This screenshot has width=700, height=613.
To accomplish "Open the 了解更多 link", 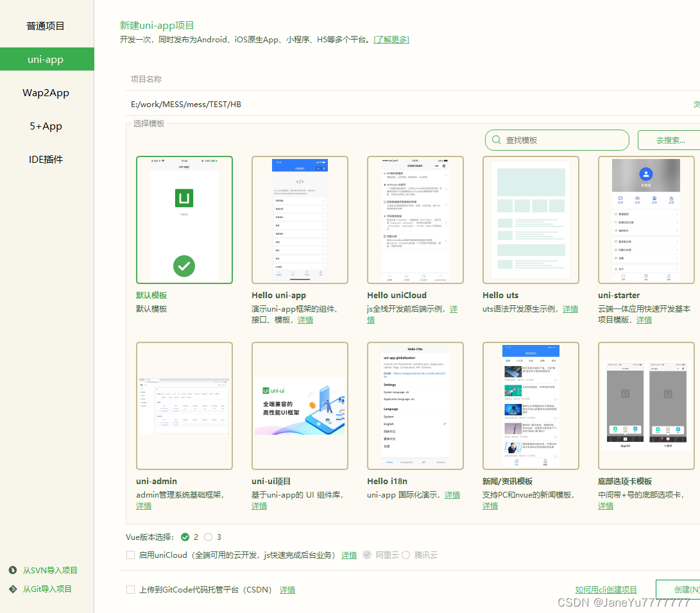I will coord(391,39).
